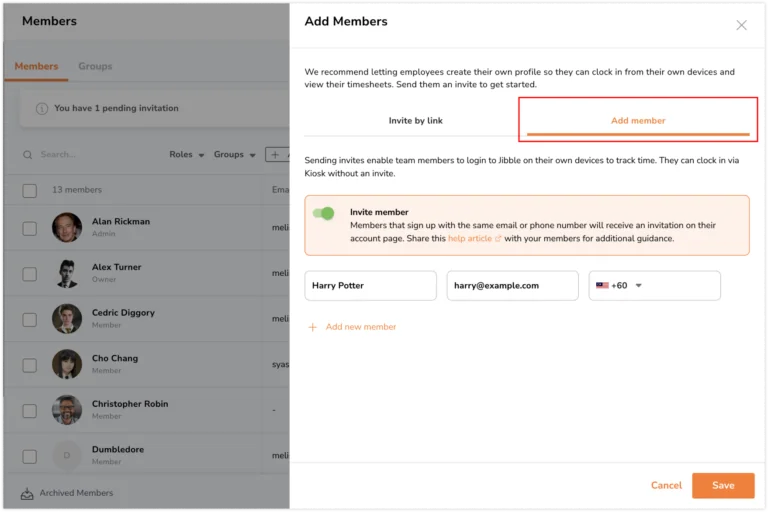Open Archived Members
The width and height of the screenshot is (768, 512).
coord(76,493)
